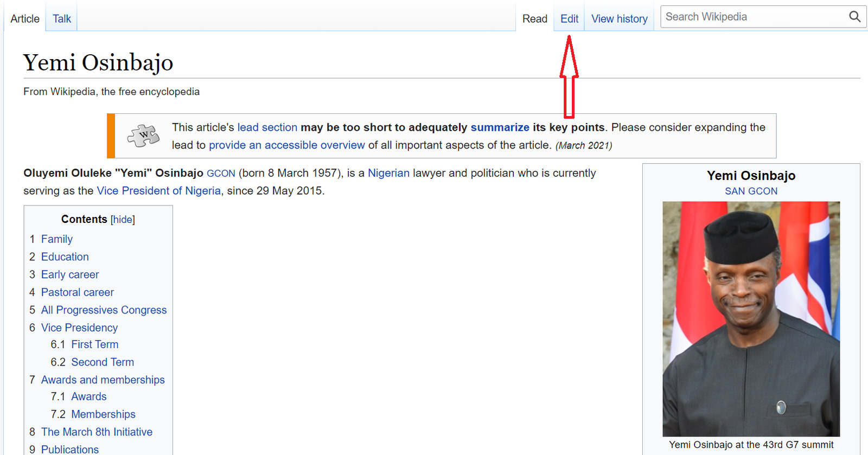Jump to the Family section

pyautogui.click(x=57, y=239)
